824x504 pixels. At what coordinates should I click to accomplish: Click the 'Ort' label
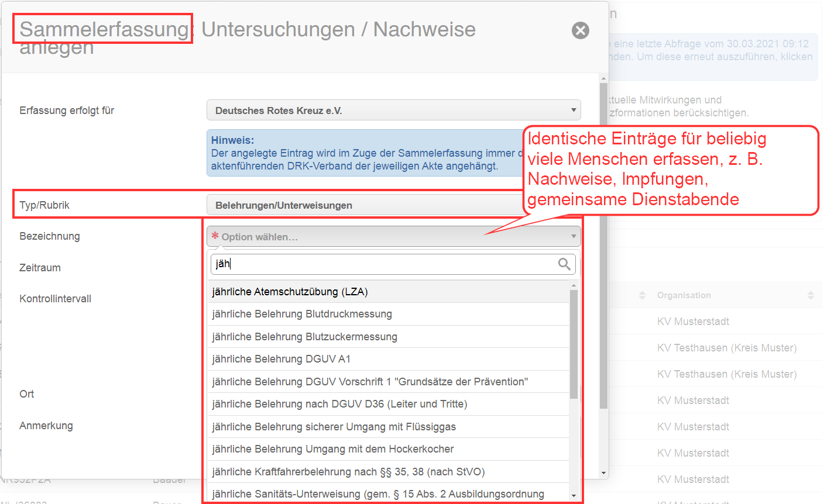[x=27, y=394]
